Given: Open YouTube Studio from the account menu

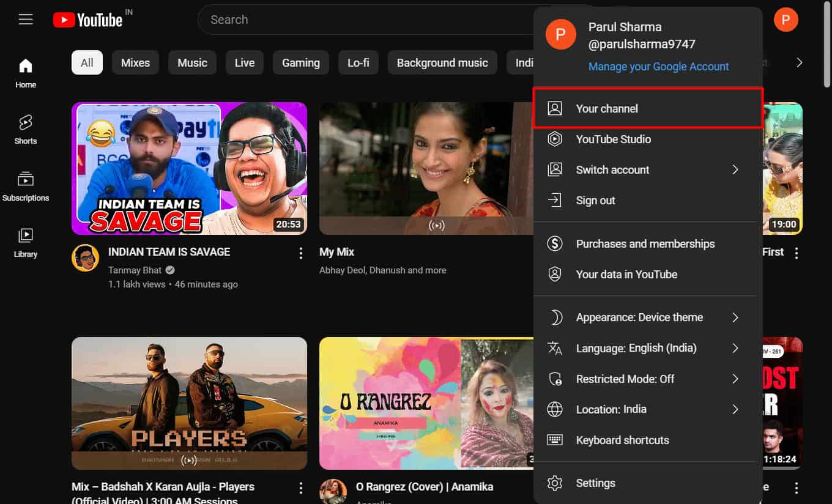Looking at the screenshot, I should [614, 139].
